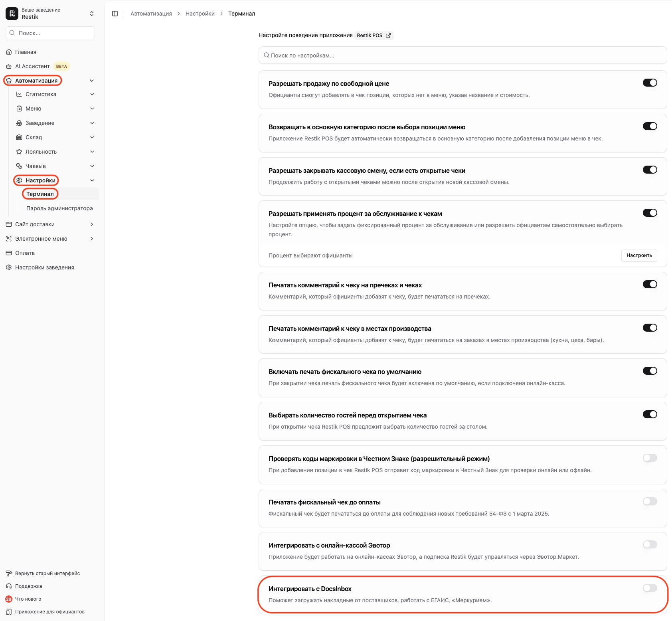672x621 pixels.
Task: Expand the Электронное меню section arrow
Action: 92,239
